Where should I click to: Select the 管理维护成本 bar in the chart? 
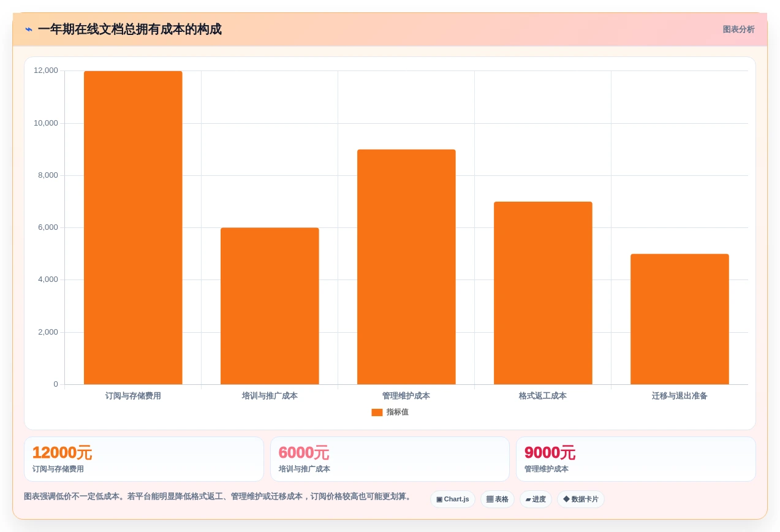click(406, 267)
